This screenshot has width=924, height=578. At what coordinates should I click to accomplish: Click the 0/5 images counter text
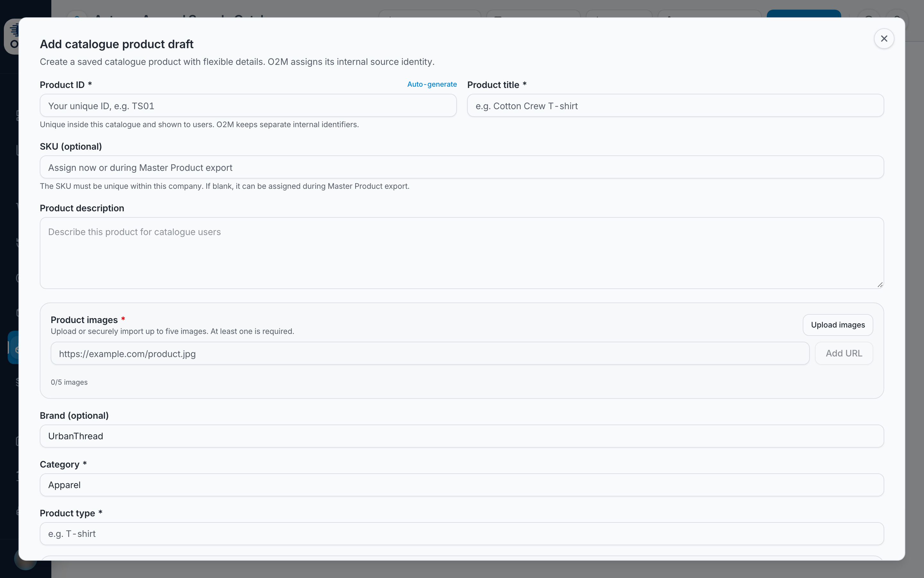[69, 382]
